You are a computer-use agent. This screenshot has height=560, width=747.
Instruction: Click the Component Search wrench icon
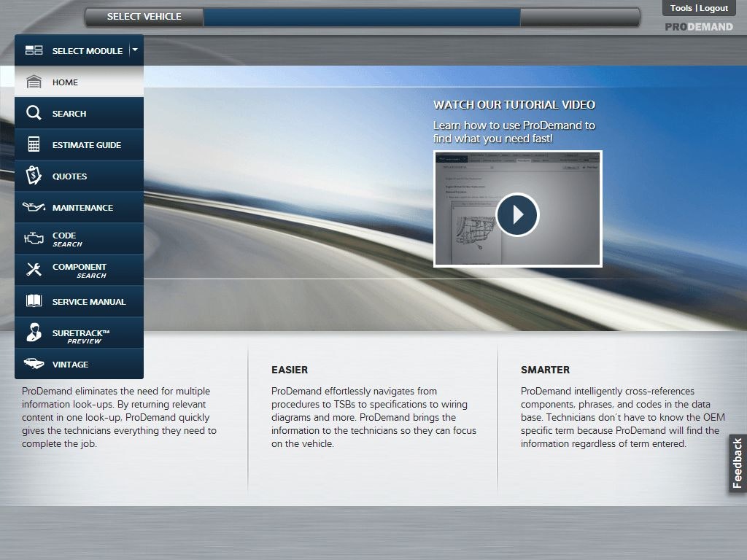point(34,270)
